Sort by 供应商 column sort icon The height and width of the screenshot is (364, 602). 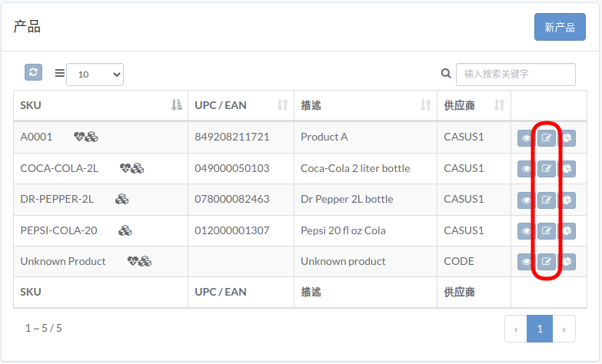point(499,105)
